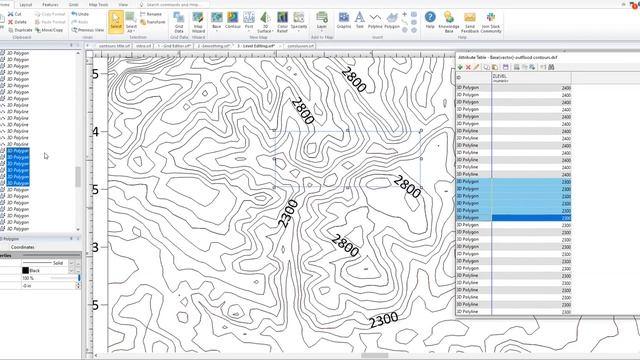Open the Solid line style dropdown
Viewport: 640px width, 360px height.
click(71, 263)
